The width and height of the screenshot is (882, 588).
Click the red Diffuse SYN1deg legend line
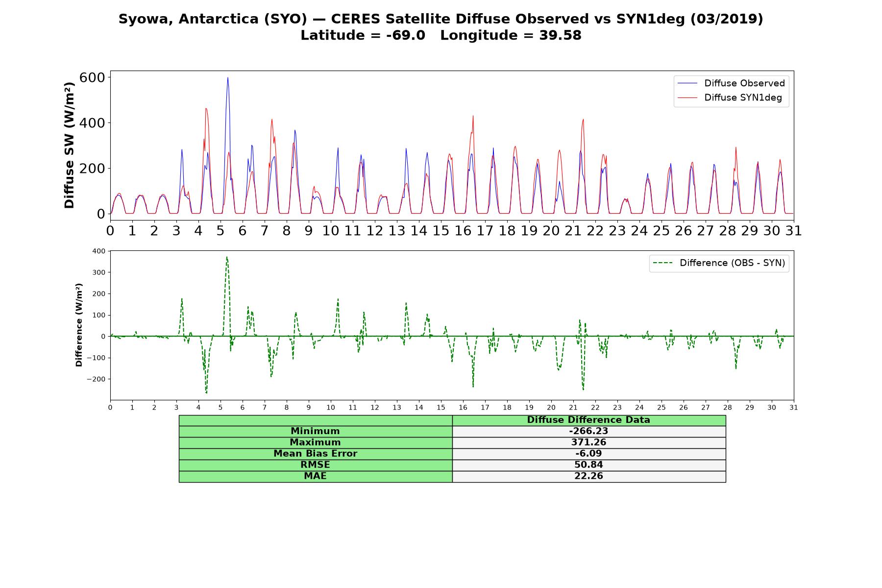pyautogui.click(x=687, y=98)
